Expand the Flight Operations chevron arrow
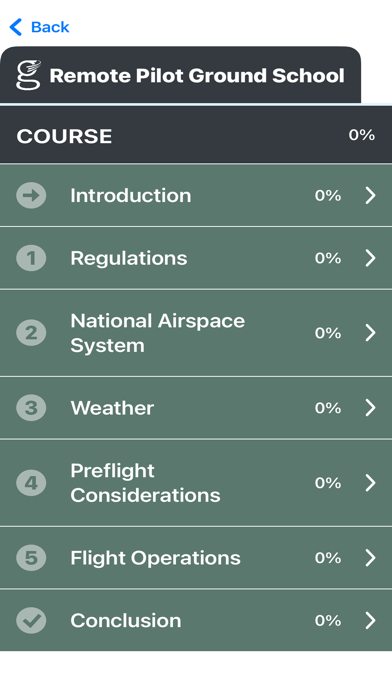This screenshot has width=392, height=696. [x=370, y=558]
